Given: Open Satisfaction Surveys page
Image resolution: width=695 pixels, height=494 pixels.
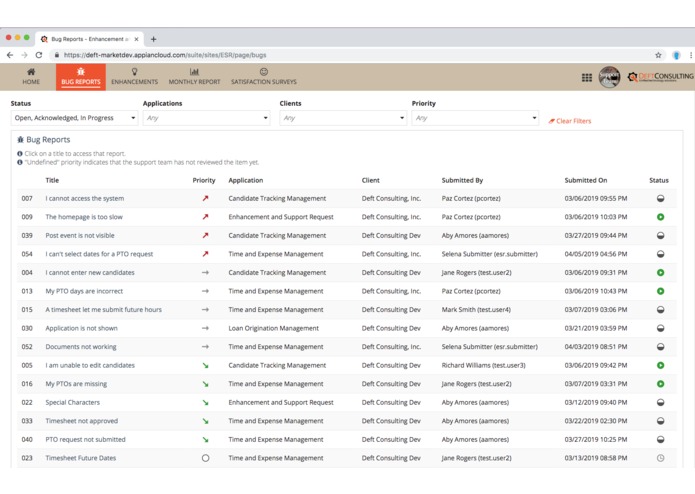Looking at the screenshot, I should (264, 77).
